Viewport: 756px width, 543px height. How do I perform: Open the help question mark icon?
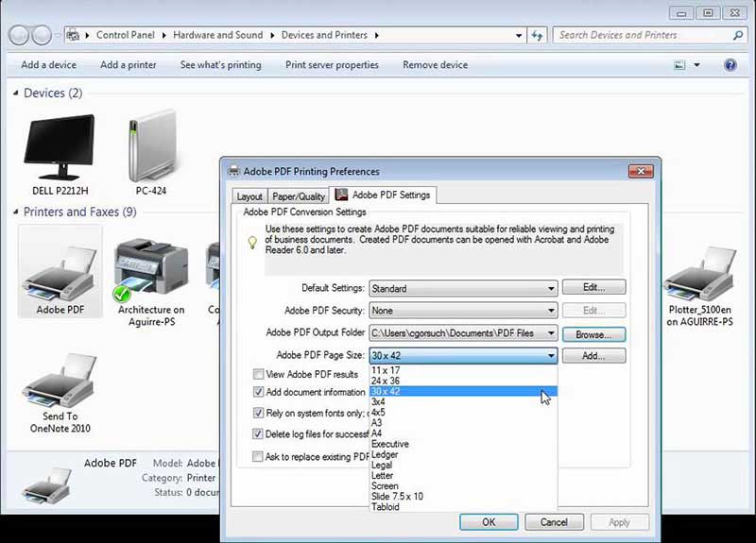click(730, 64)
